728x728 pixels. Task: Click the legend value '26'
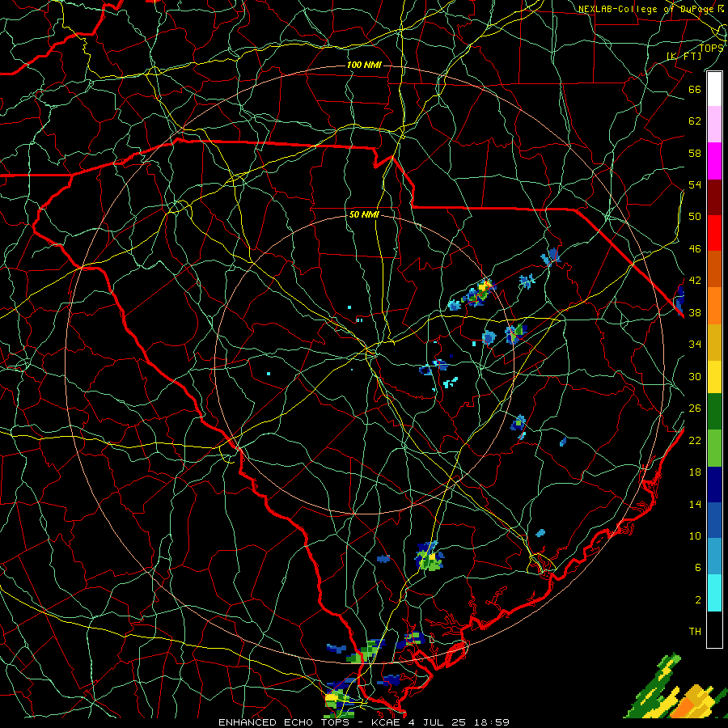[695, 408]
